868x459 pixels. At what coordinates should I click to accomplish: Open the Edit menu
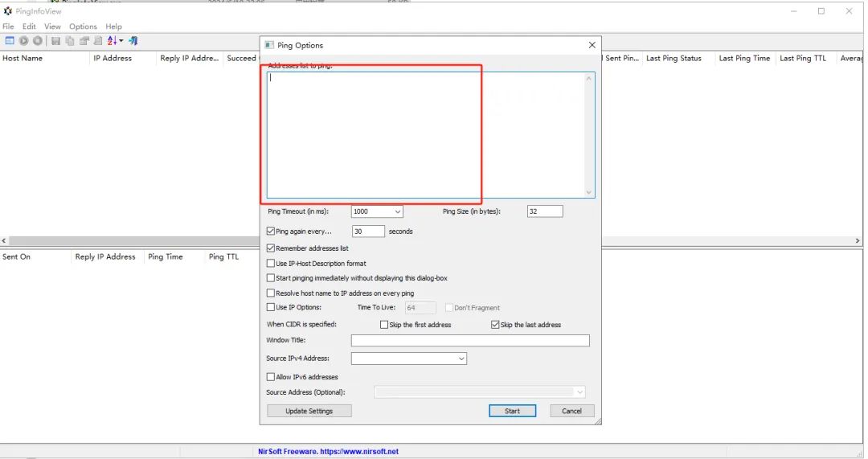point(29,27)
